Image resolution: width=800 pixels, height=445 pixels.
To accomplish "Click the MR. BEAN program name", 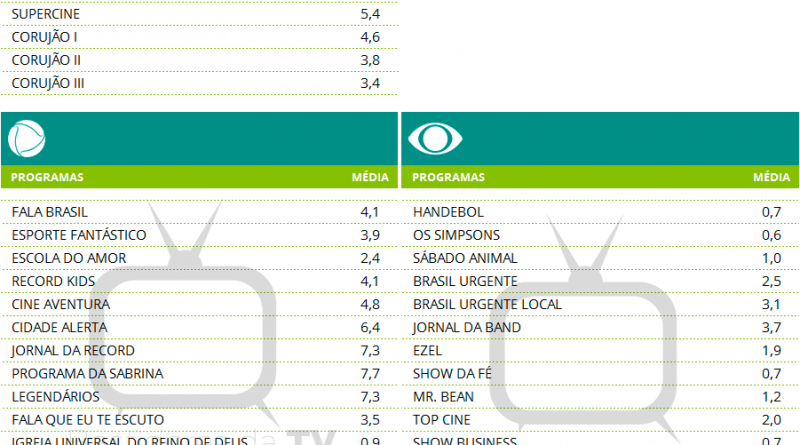I will [441, 396].
